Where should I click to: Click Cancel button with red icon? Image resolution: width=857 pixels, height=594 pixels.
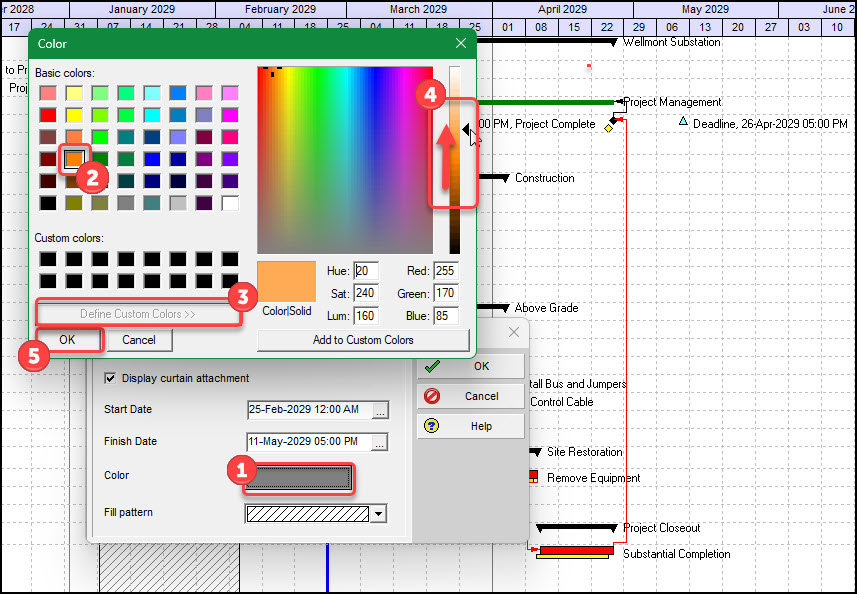[x=471, y=396]
